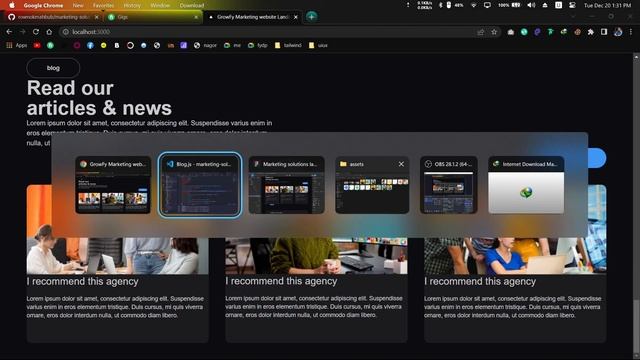Image resolution: width=640 pixels, height=360 pixels.
Task: Open the Fiverr green bookmark icon
Action: 50,45
